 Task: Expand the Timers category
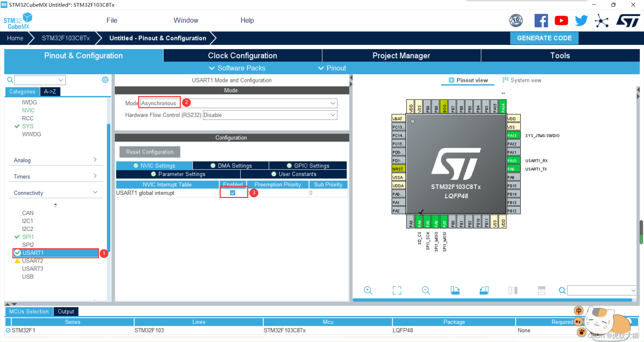pyautogui.click(x=55, y=177)
